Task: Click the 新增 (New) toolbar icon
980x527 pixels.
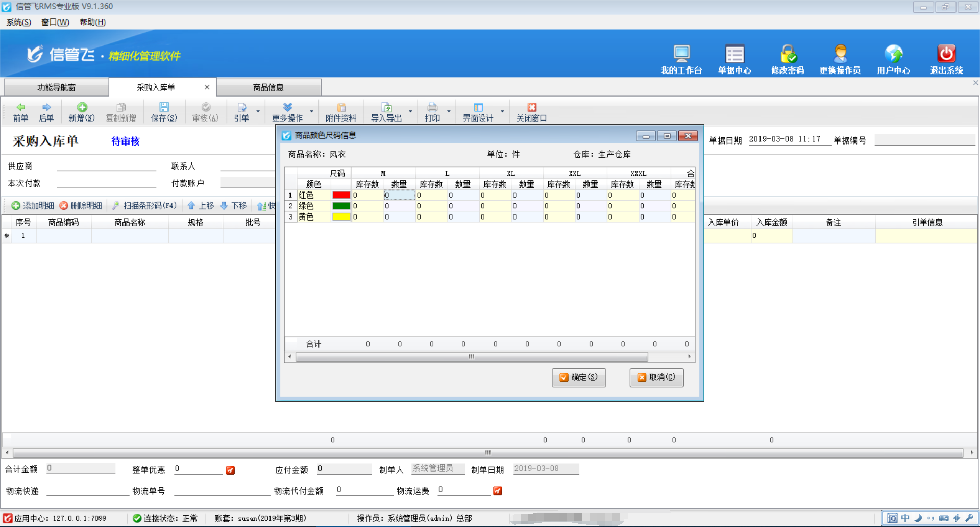Action: coord(82,107)
